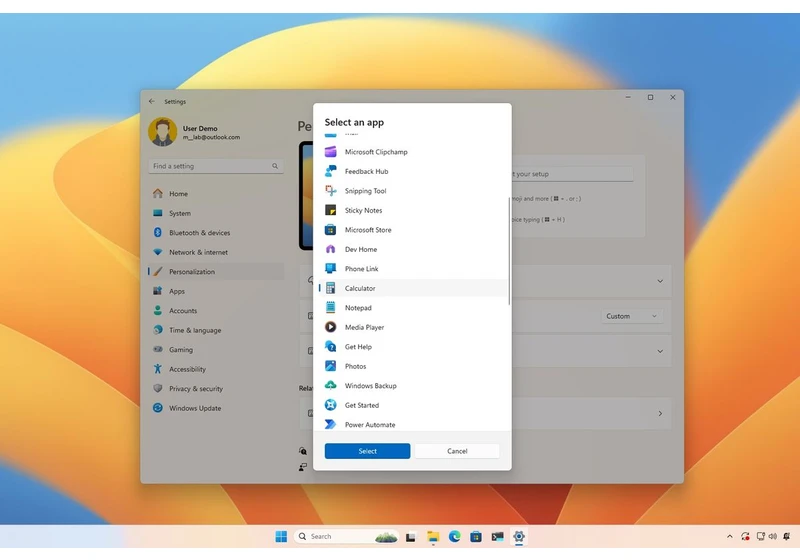800x560 pixels.
Task: Select the Dev Home icon
Action: [x=331, y=249]
